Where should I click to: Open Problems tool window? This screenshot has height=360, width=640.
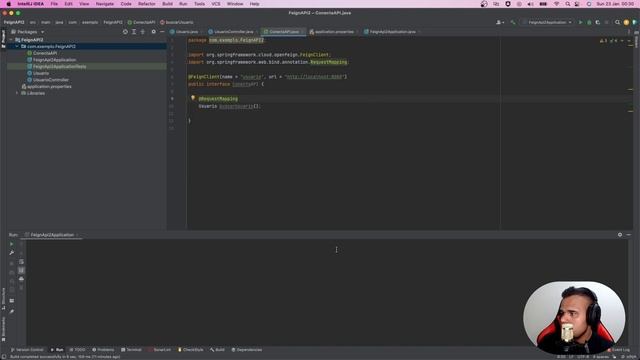(x=103, y=350)
